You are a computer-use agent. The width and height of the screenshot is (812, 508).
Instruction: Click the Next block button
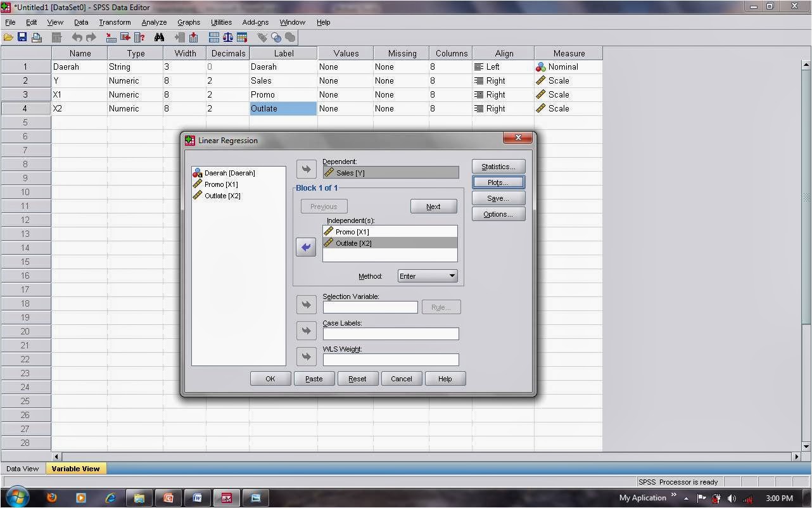(x=434, y=206)
